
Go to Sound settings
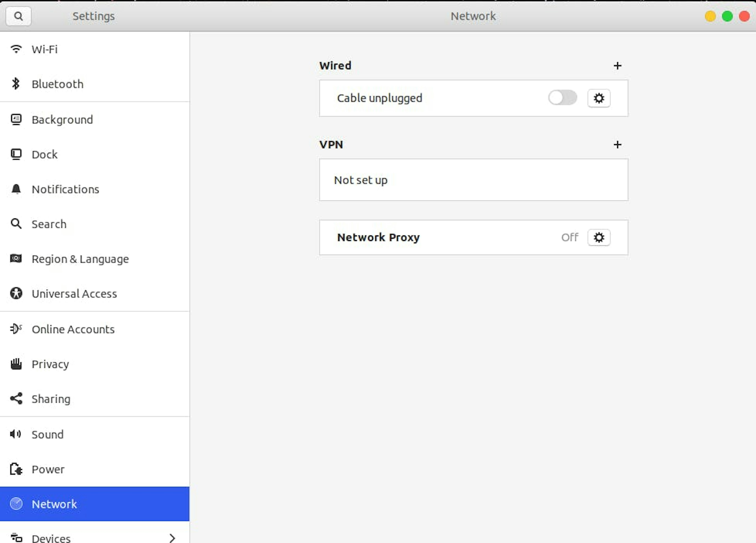point(95,434)
